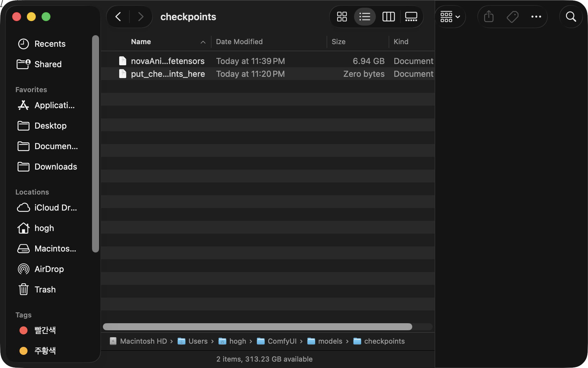Click the Today at 11:39 PM date cell
This screenshot has height=368, width=588.
(251, 61)
